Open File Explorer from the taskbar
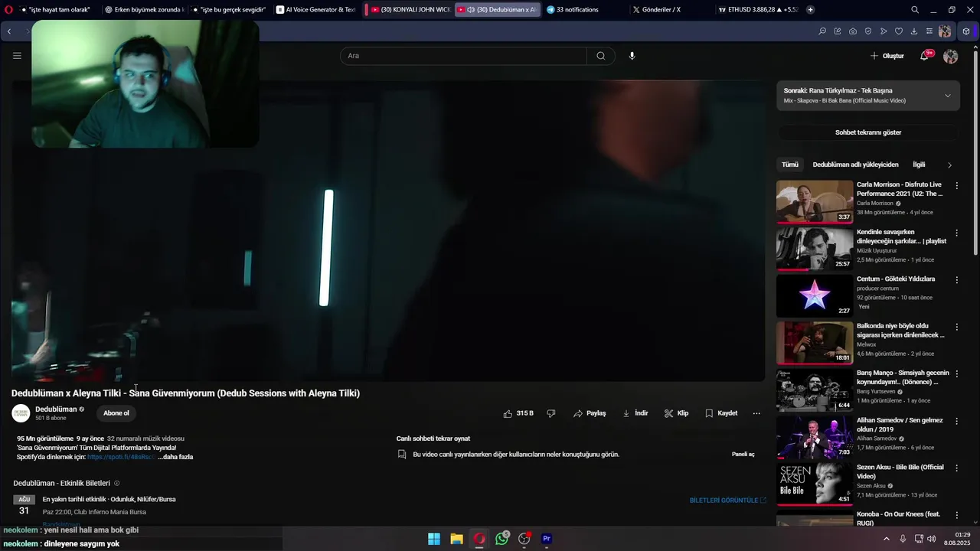Screen dimensions: 980x551 tap(456, 539)
